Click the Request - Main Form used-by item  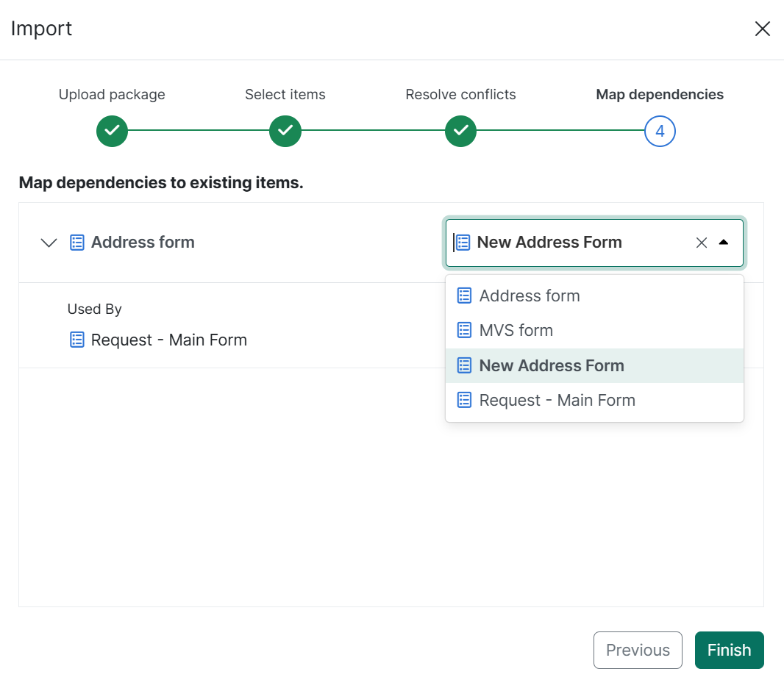point(168,340)
